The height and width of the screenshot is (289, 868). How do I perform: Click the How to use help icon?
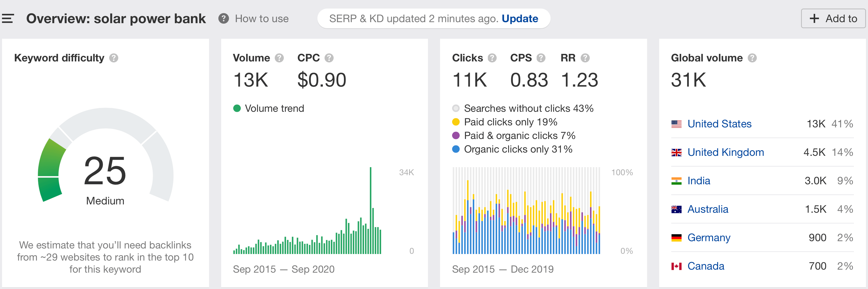(x=223, y=19)
